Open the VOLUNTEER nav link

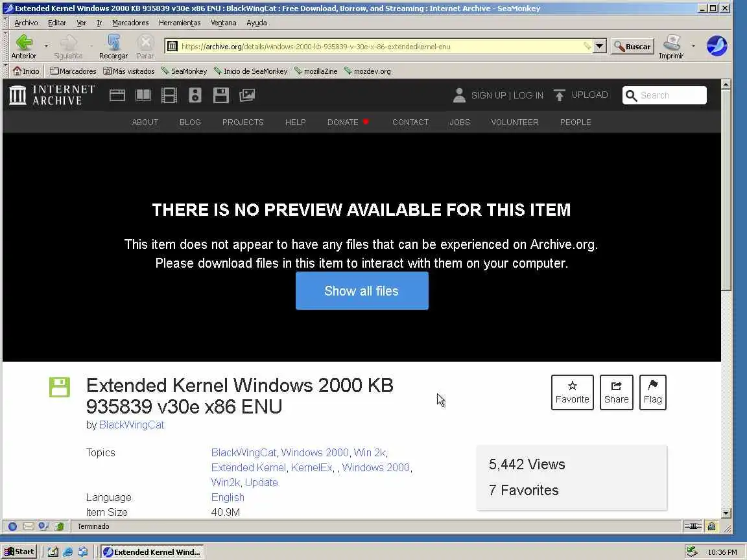coord(514,122)
